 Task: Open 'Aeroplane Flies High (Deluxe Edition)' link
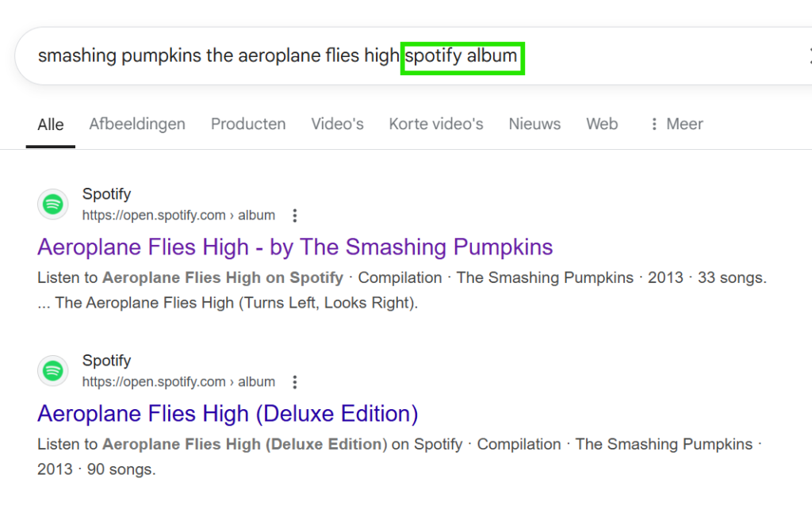[x=228, y=414]
